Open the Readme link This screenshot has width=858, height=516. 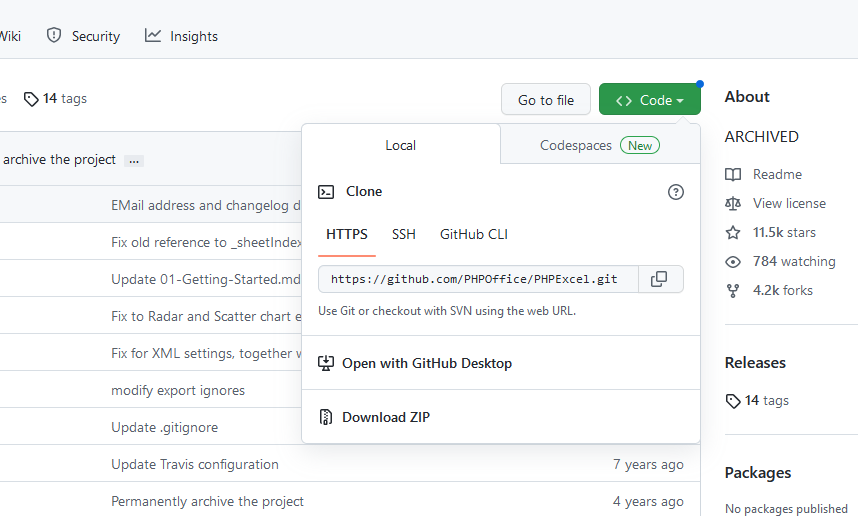click(x=777, y=175)
